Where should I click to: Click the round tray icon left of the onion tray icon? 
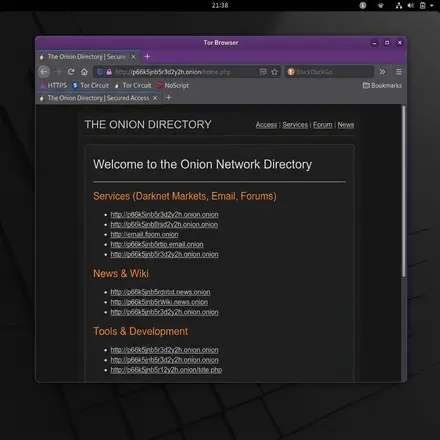click(x=363, y=5)
